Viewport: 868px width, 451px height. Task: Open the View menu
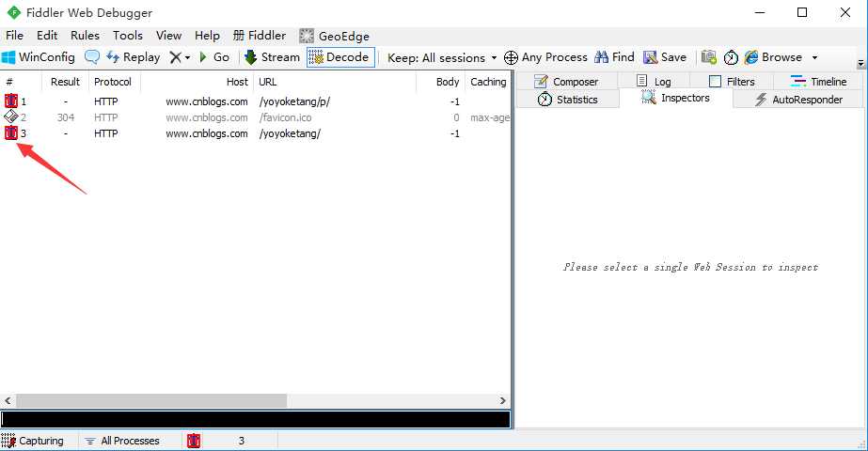point(169,36)
